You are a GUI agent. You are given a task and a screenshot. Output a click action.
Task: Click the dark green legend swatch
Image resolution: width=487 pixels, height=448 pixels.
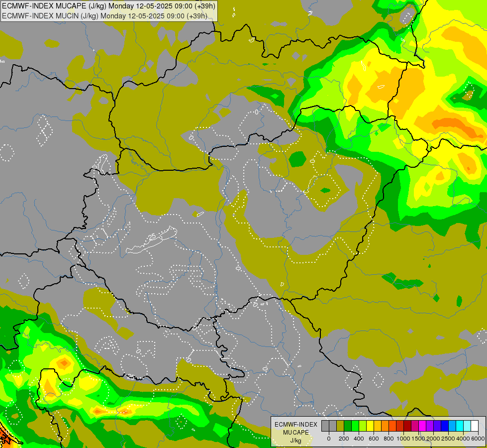click(x=348, y=426)
